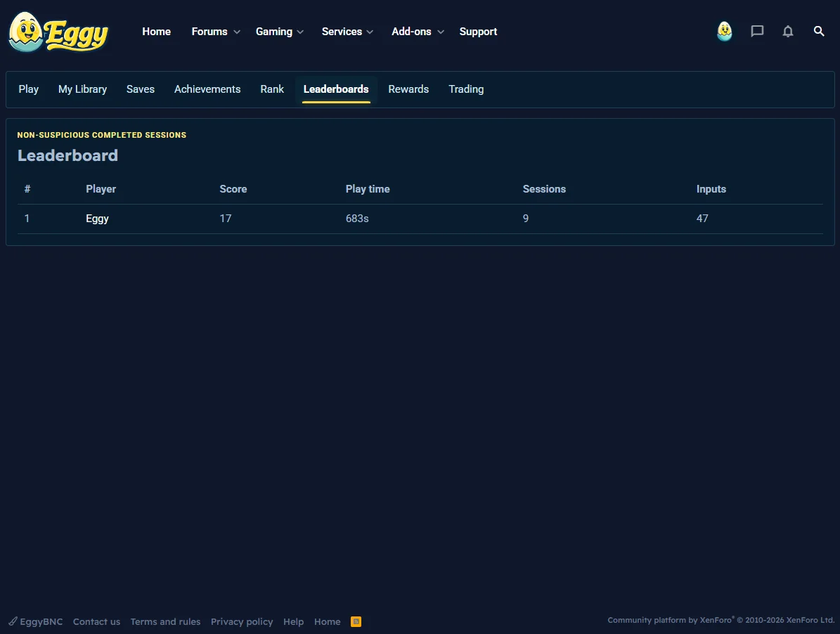Open the EggyBNC style chooser link
This screenshot has height=634, width=840.
[x=36, y=621]
